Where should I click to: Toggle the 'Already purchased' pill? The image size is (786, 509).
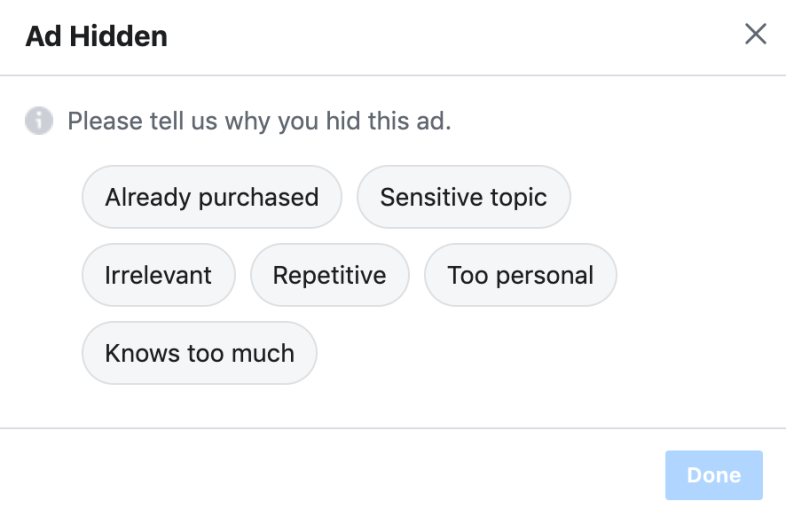click(x=212, y=197)
